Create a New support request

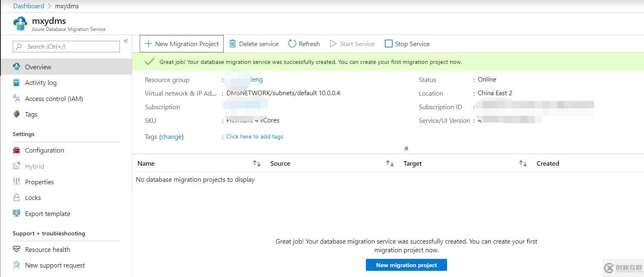pyautogui.click(x=54, y=265)
